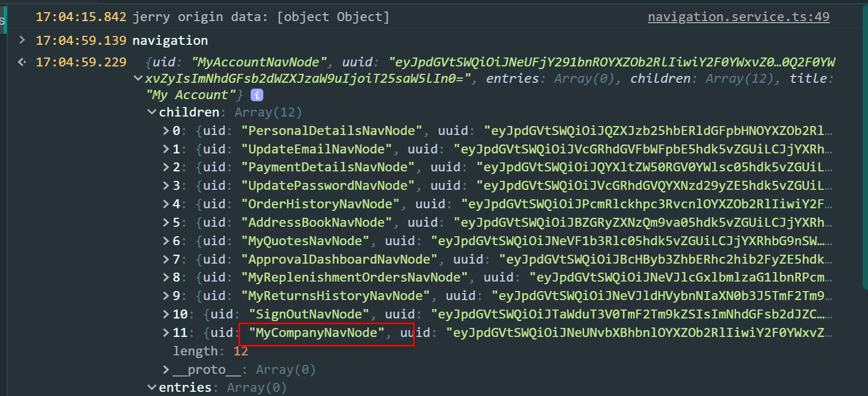Image resolution: width=868 pixels, height=396 pixels.
Task: Click the return-value arrow icon beside 17:04:59.229
Action: pyautogui.click(x=22, y=62)
